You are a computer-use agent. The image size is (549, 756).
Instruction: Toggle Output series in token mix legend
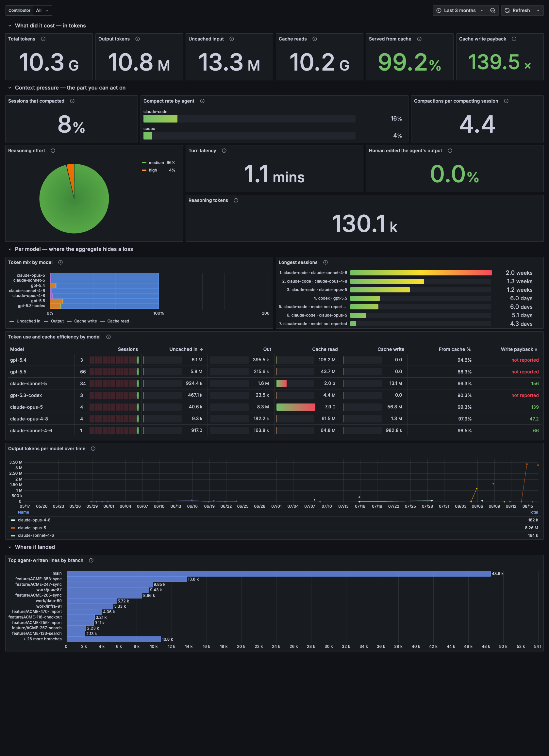pos(57,321)
